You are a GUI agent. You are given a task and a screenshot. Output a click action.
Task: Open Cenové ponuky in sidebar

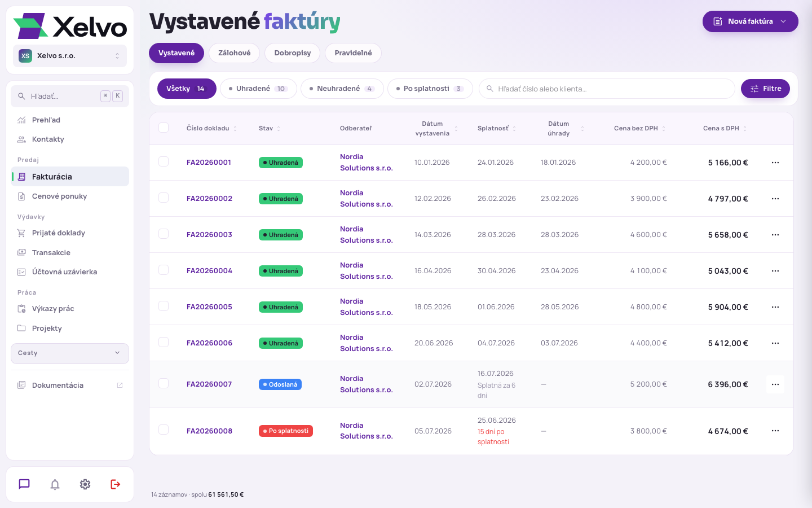(x=70, y=196)
